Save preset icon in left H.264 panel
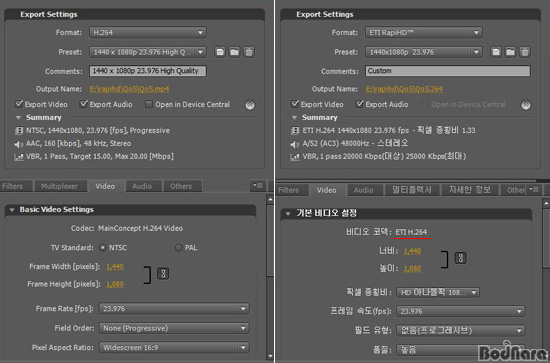The height and width of the screenshot is (363, 550). tap(220, 52)
